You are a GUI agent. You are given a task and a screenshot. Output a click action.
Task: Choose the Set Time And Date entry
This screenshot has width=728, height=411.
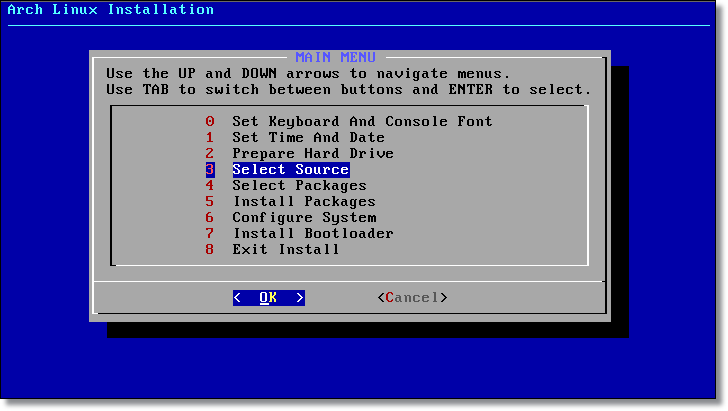(x=308, y=137)
